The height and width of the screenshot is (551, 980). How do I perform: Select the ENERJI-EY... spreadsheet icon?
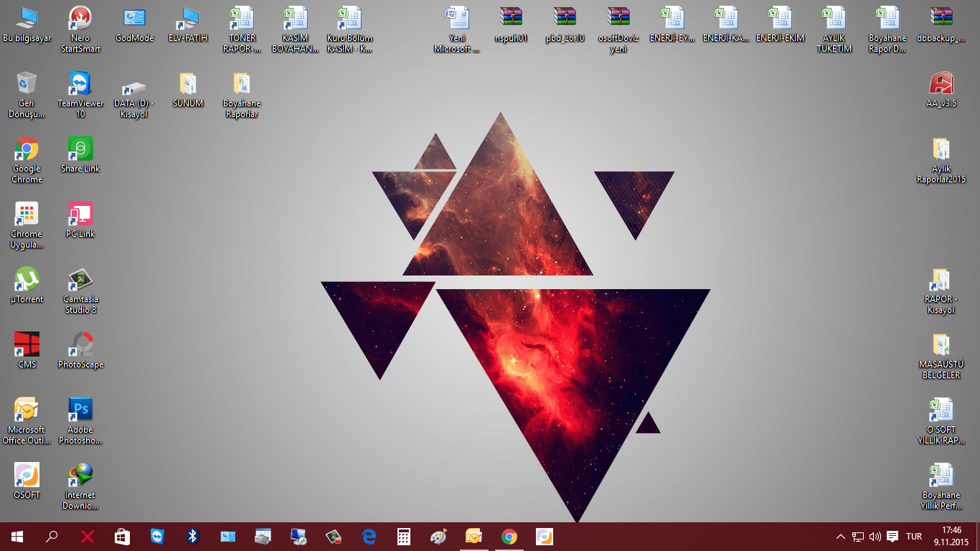coord(672,26)
